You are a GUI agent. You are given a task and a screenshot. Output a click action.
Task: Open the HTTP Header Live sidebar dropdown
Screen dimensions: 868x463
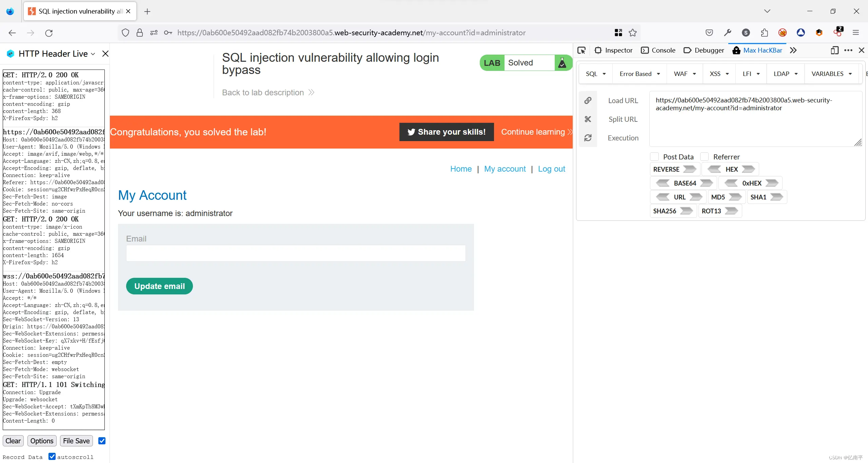[x=93, y=54]
